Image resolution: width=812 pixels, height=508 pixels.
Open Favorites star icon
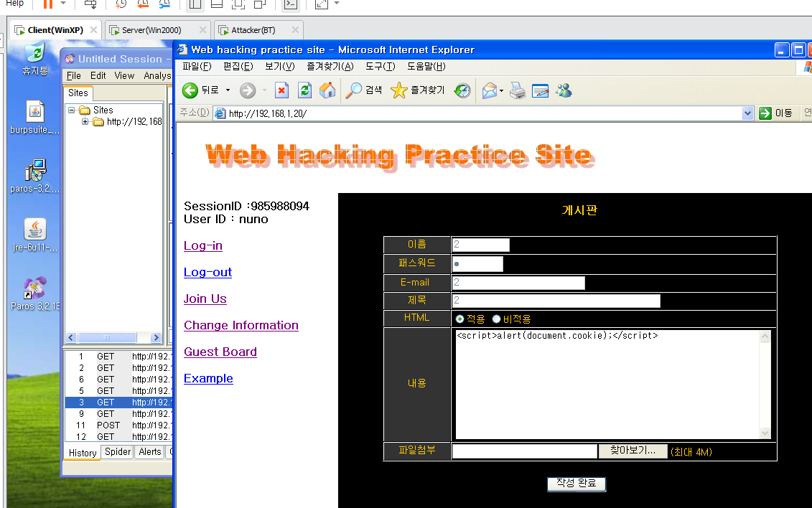[398, 90]
